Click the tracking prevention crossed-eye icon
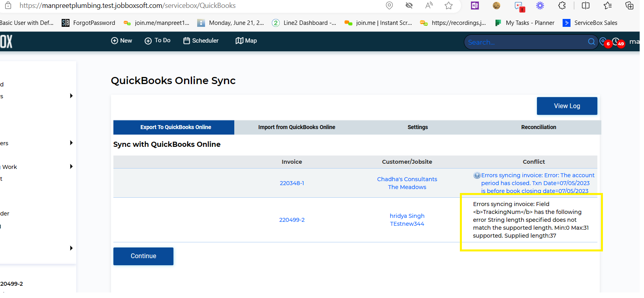 tap(409, 6)
